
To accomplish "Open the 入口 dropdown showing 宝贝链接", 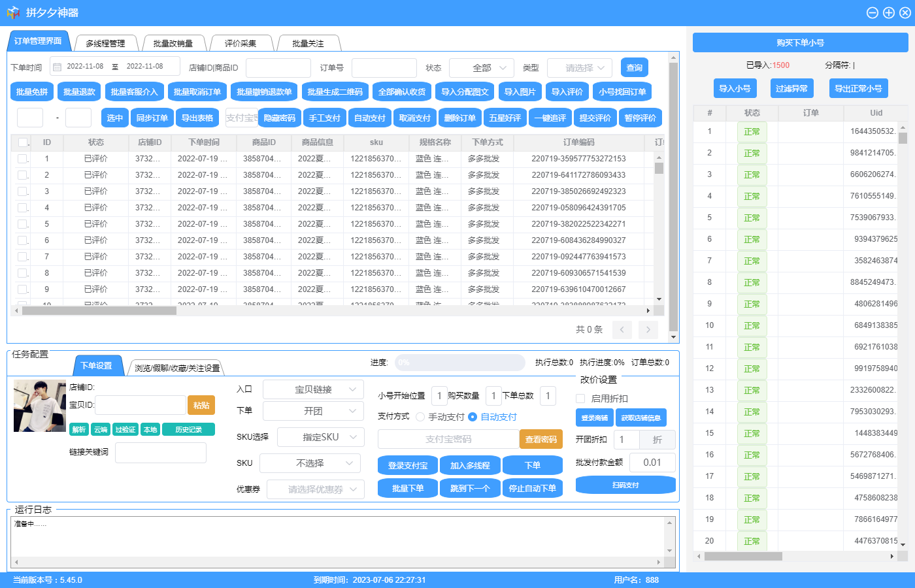I will [x=314, y=389].
